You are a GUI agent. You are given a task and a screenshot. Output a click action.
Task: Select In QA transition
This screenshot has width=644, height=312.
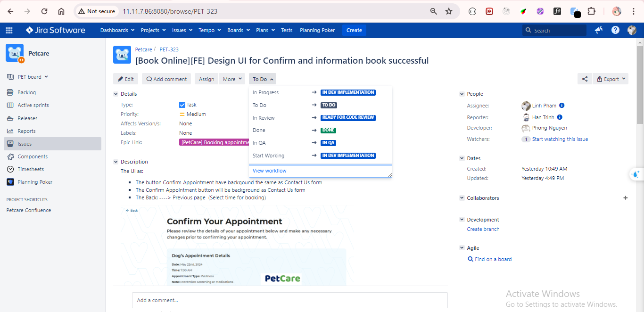[321, 143]
